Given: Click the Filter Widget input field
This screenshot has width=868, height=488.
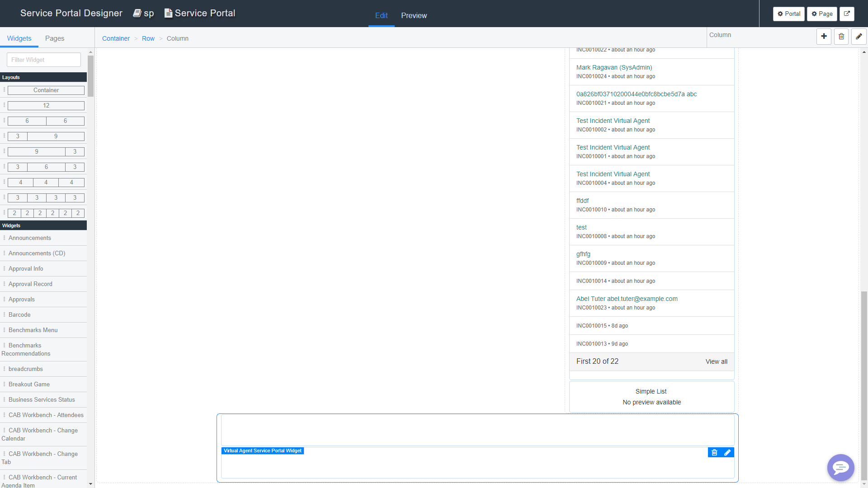Looking at the screenshot, I should pyautogui.click(x=43, y=59).
